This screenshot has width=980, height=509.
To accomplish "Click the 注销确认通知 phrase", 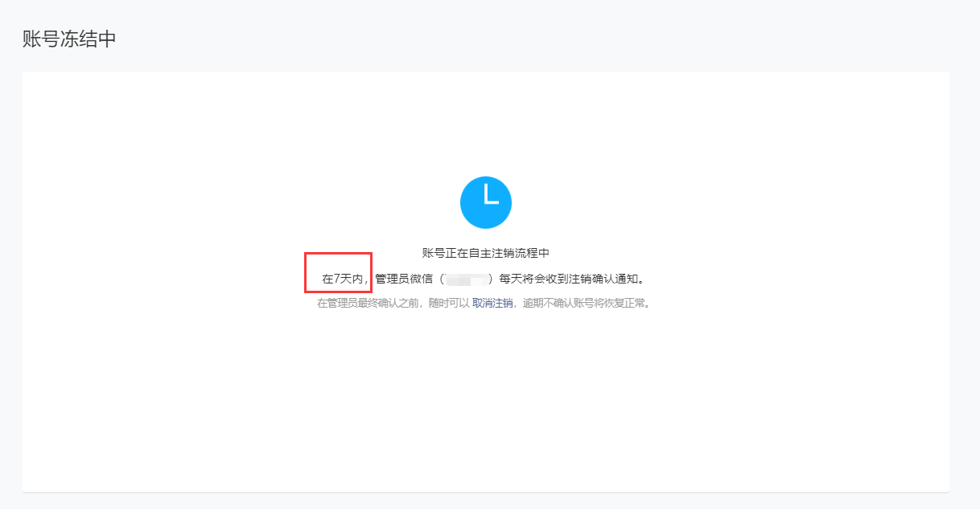I will [x=603, y=279].
